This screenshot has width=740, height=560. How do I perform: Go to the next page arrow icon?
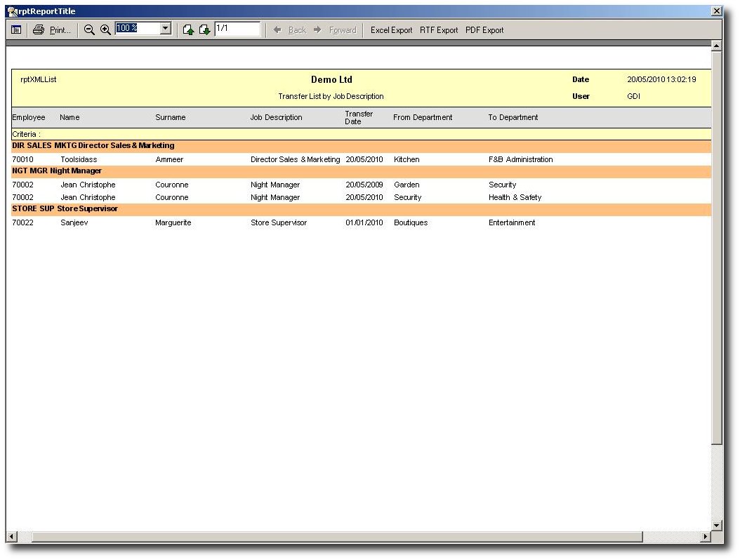click(x=204, y=30)
